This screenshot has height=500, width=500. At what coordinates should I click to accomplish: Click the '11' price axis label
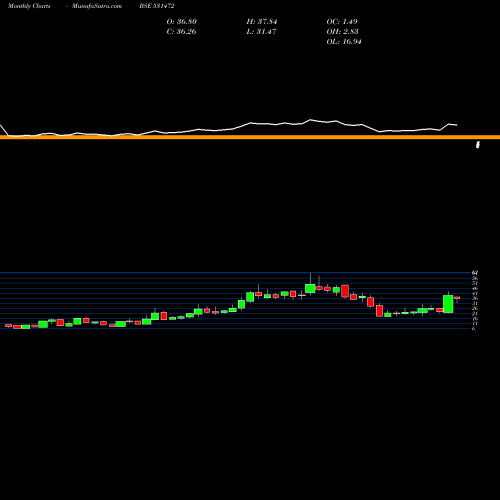(x=475, y=323)
